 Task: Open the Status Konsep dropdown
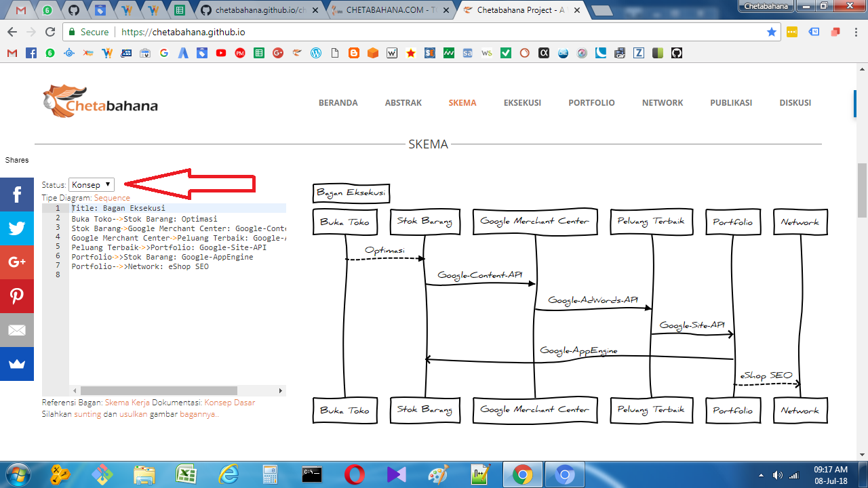click(92, 184)
